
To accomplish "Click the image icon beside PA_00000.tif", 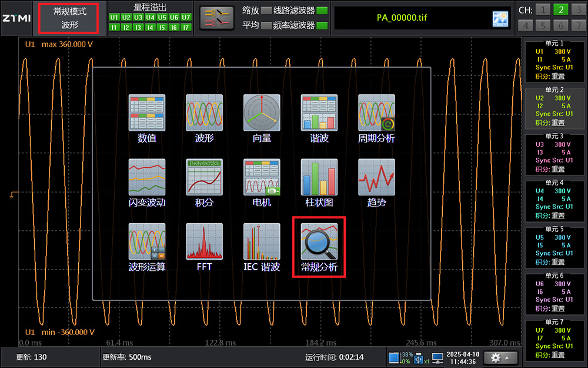I will (x=500, y=19).
